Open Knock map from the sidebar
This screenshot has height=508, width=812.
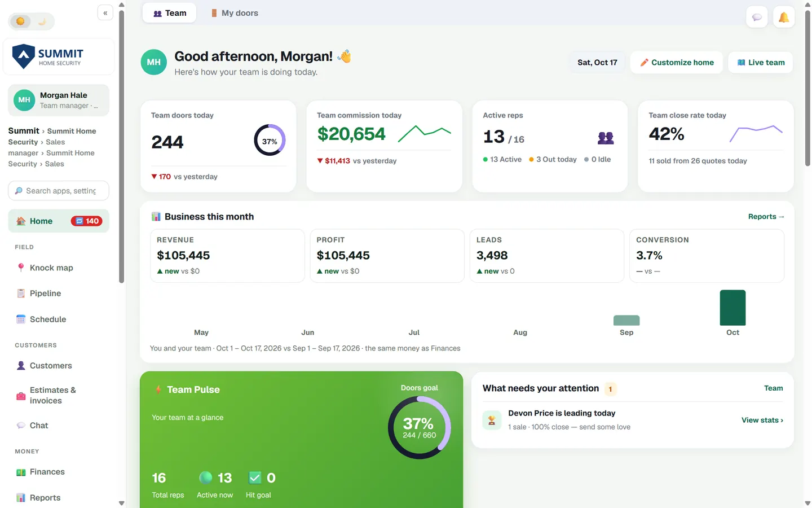(59, 268)
